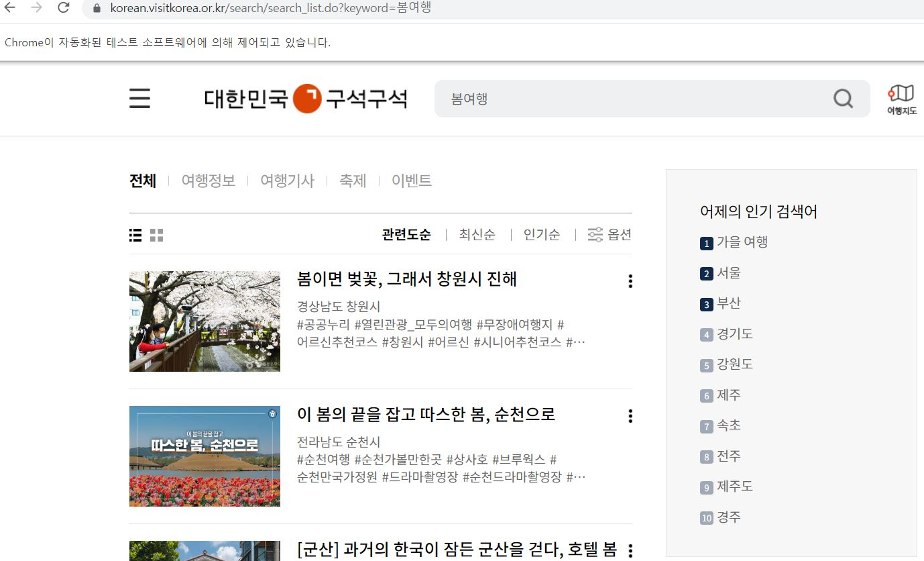The width and height of the screenshot is (924, 561).
Task: Click the 전라남도 순천시 location text
Action: 339,442
